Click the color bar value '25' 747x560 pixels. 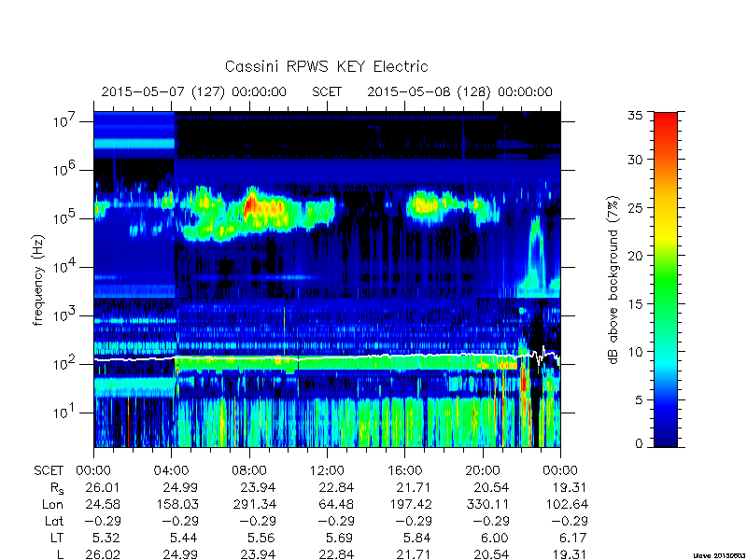tap(636, 207)
